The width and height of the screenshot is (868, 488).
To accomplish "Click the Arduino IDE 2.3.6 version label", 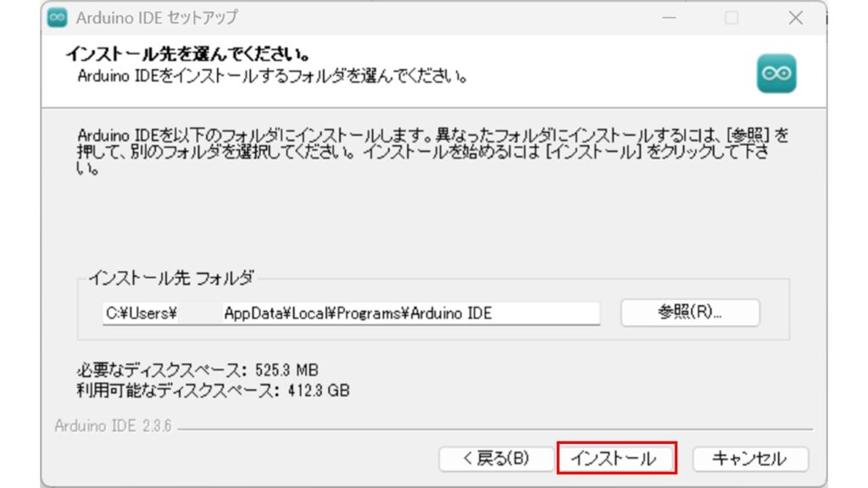I will tap(113, 425).
